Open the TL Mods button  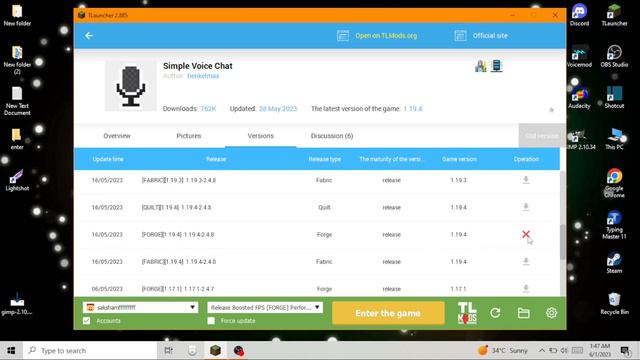point(467,313)
